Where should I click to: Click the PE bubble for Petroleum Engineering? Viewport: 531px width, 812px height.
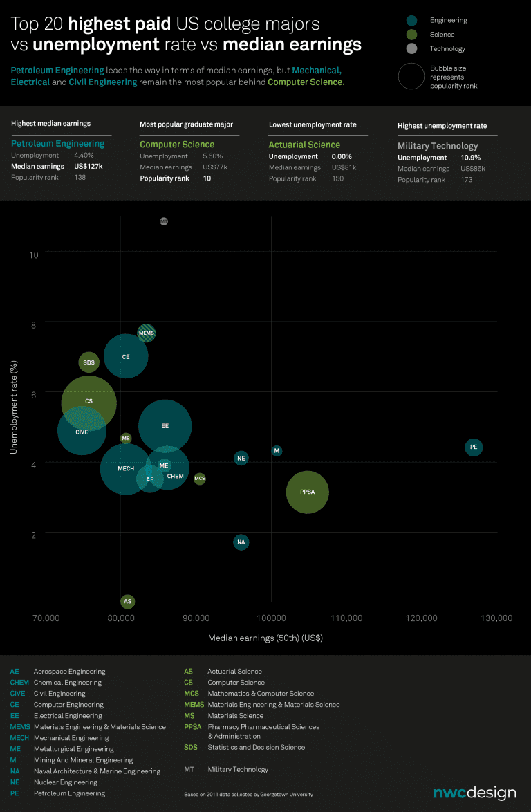(474, 447)
